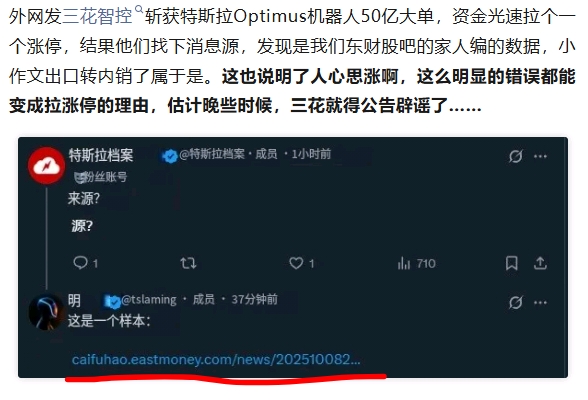The width and height of the screenshot is (588, 400).
Task: Click the @特斯拉档案 handle
Action: [x=212, y=154]
